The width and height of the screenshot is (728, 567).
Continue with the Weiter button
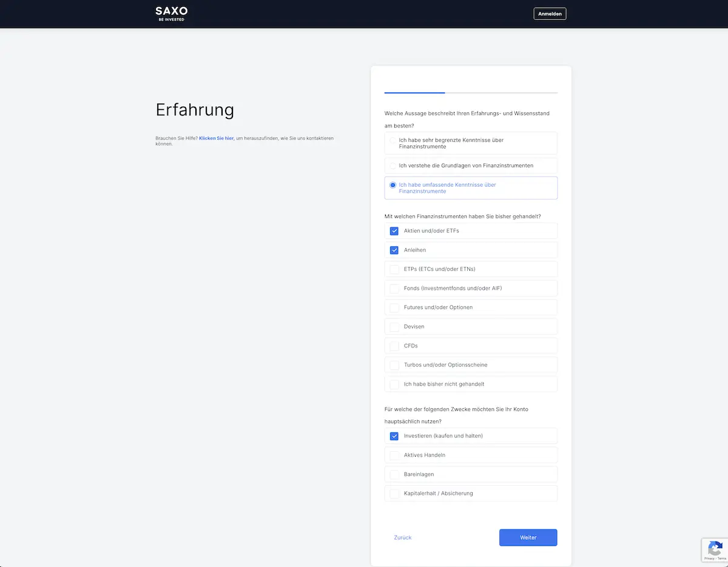tap(528, 537)
